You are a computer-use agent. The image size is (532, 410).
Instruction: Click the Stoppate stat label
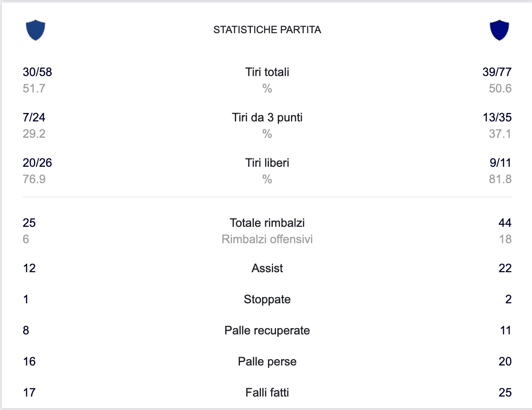pyautogui.click(x=267, y=299)
